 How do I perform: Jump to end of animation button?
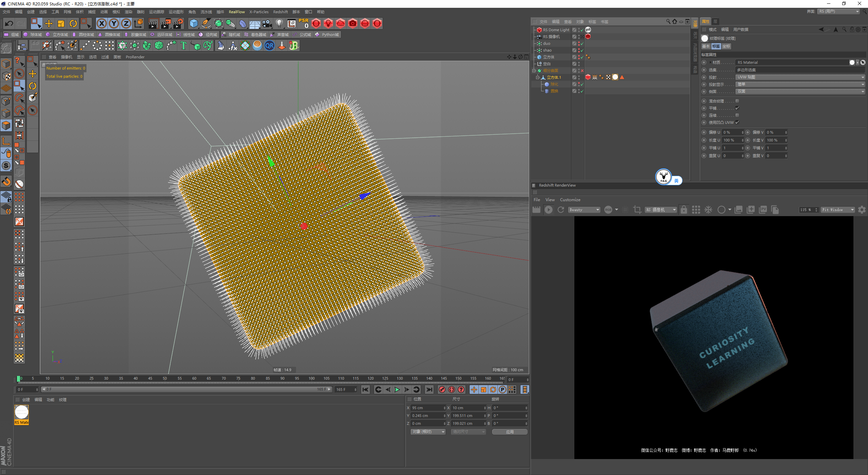point(429,390)
